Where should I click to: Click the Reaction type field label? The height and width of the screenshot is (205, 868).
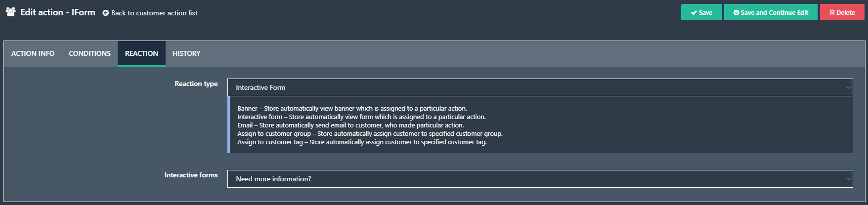[196, 84]
